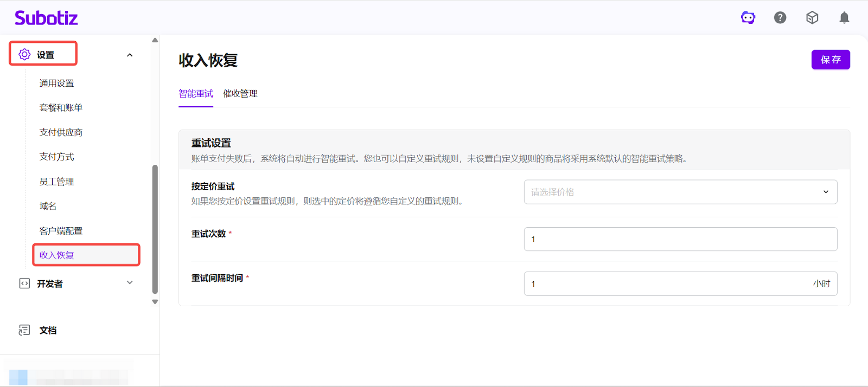
Task: Open the 请选择价格 dropdown
Action: 680,192
